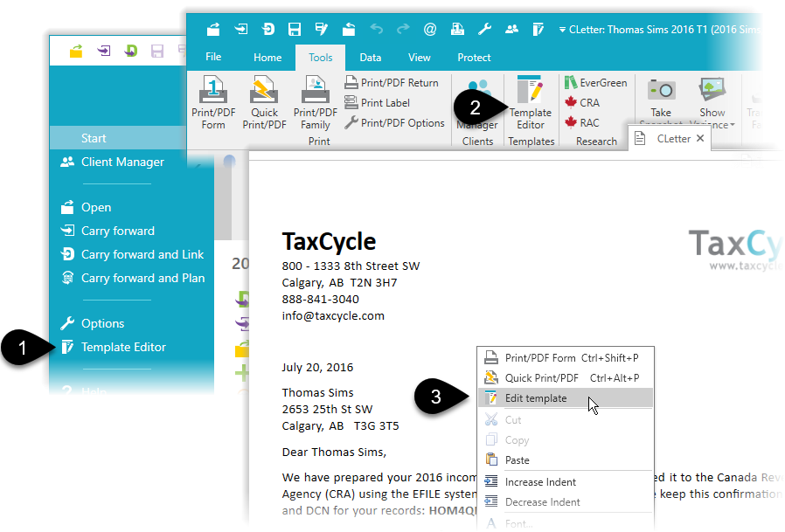Close the CLetter tab
Screen dimensions: 785x532
click(700, 138)
